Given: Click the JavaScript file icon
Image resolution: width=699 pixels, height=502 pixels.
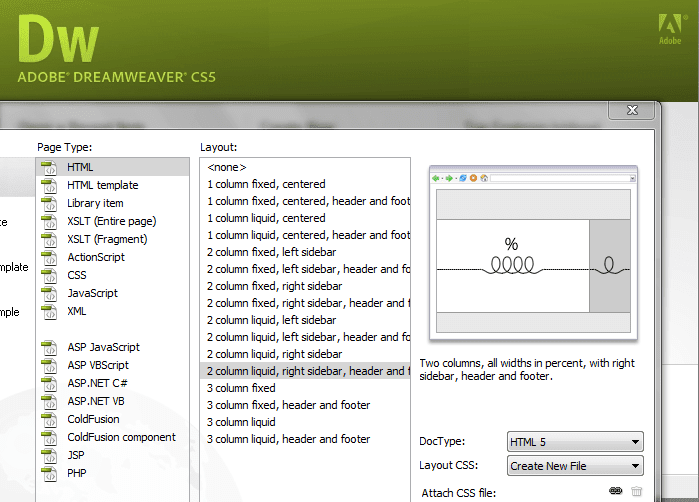Looking at the screenshot, I should (x=49, y=293).
